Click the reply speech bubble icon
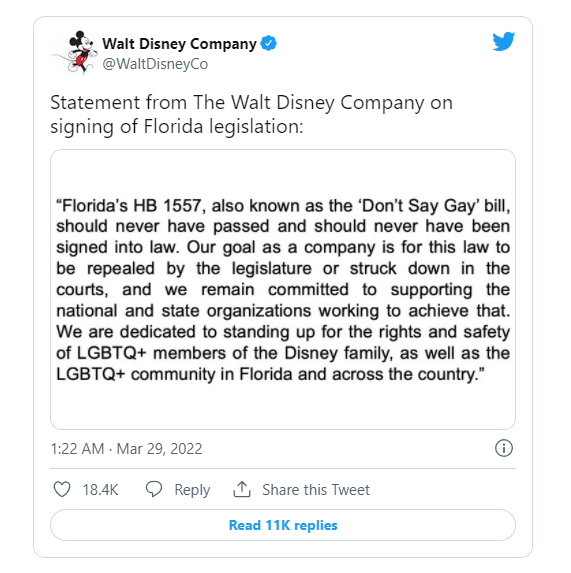This screenshot has width=571, height=573. (154, 489)
